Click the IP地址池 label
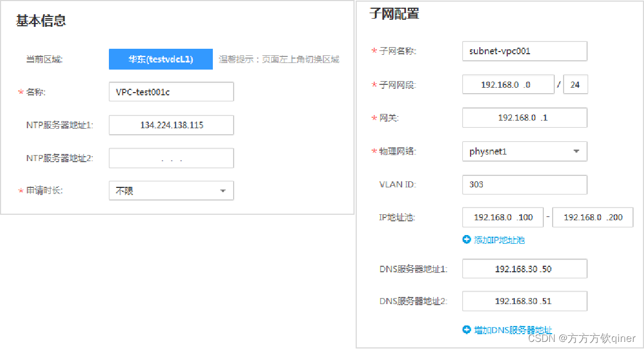The height and width of the screenshot is (349, 644). [397, 218]
